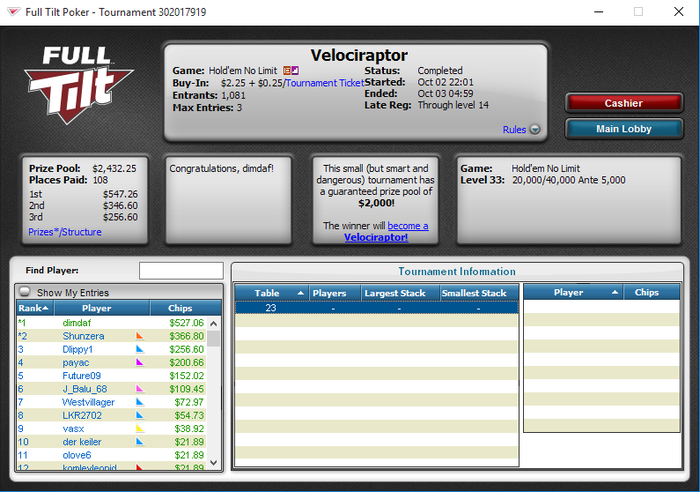Sort table seating by Player header
This screenshot has height=492, width=700.
573,292
